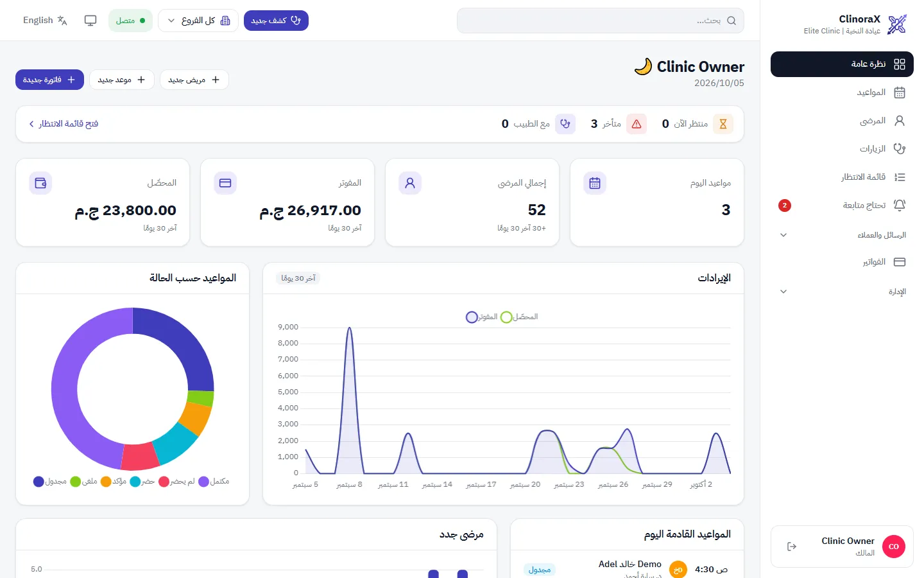Open المرضى in the sidebar

842,121
